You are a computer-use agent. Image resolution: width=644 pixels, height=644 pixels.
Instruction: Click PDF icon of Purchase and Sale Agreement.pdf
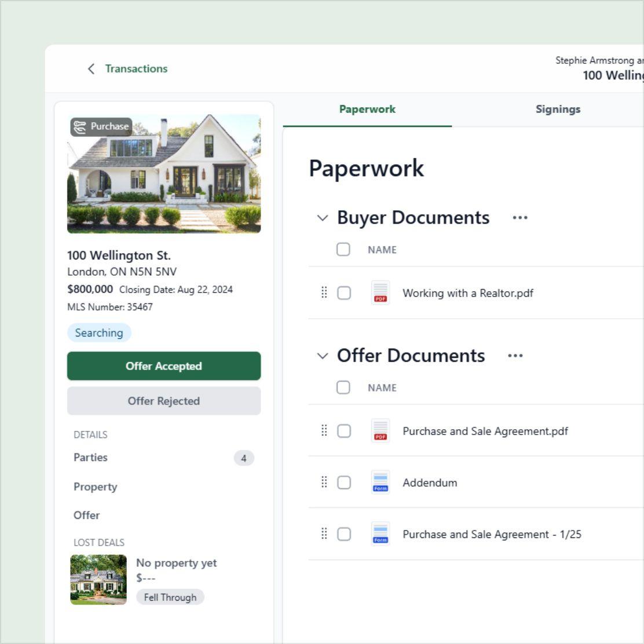pyautogui.click(x=380, y=431)
